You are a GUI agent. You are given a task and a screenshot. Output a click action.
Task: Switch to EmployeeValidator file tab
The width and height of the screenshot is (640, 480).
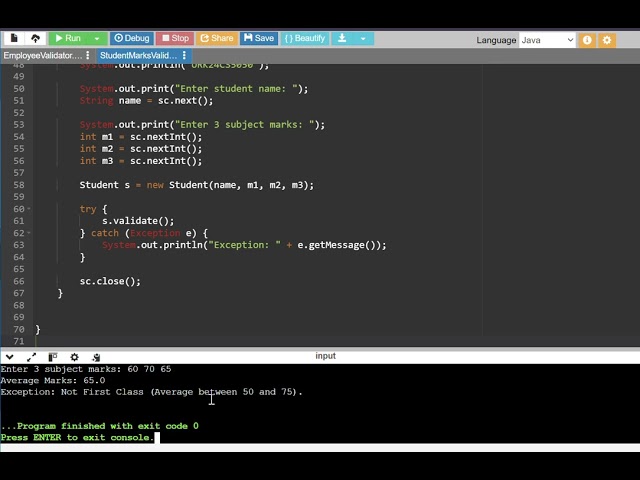[x=42, y=56]
